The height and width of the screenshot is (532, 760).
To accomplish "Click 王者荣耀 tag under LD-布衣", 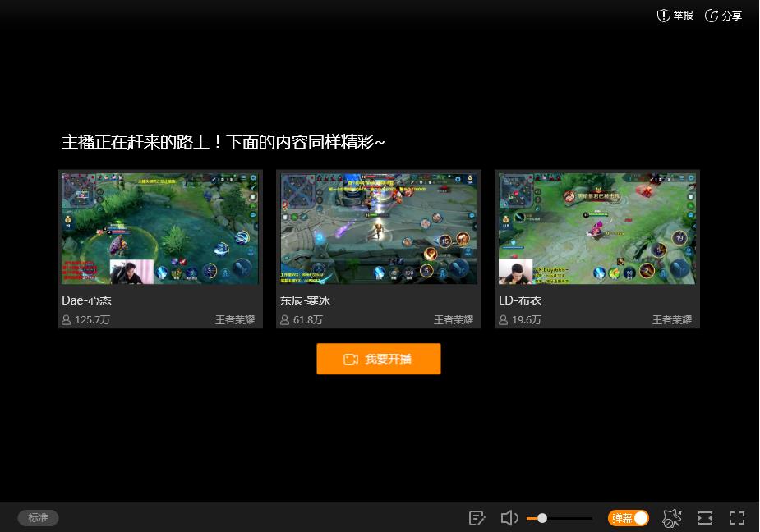I will pyautogui.click(x=672, y=319).
